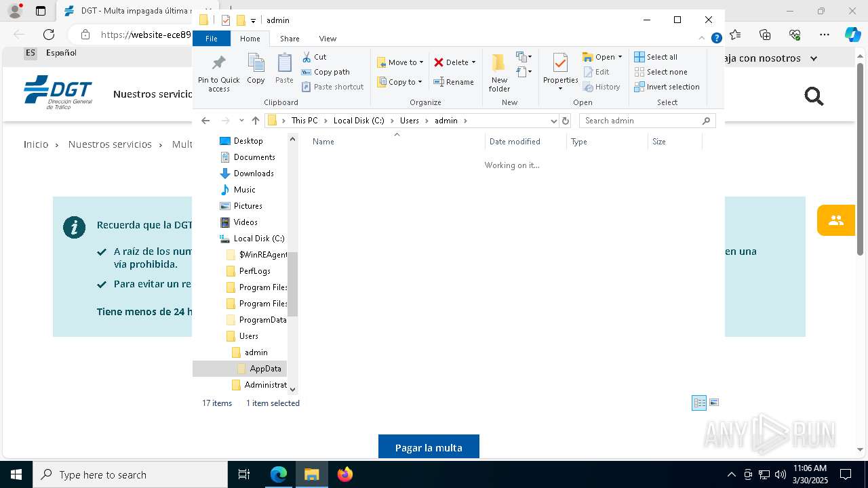
Task: Click Properties icon in Quick Access Toolbar
Action: 226,20
